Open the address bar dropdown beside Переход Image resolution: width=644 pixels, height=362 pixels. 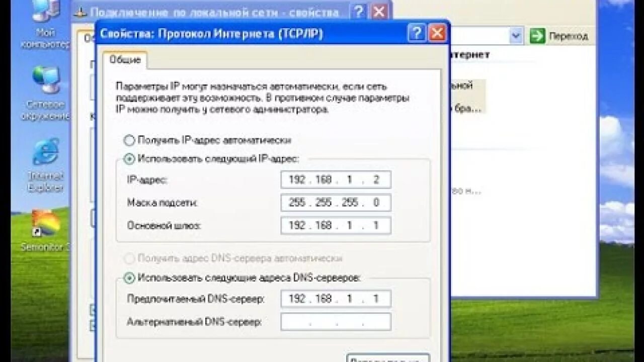pyautogui.click(x=517, y=36)
